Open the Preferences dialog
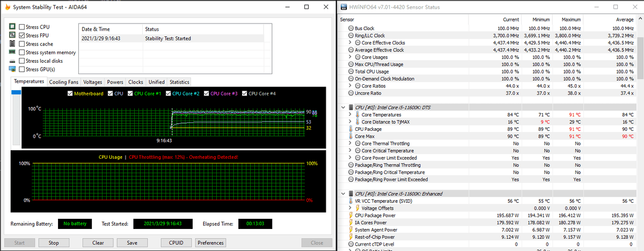The width and height of the screenshot is (644, 251). click(x=210, y=242)
